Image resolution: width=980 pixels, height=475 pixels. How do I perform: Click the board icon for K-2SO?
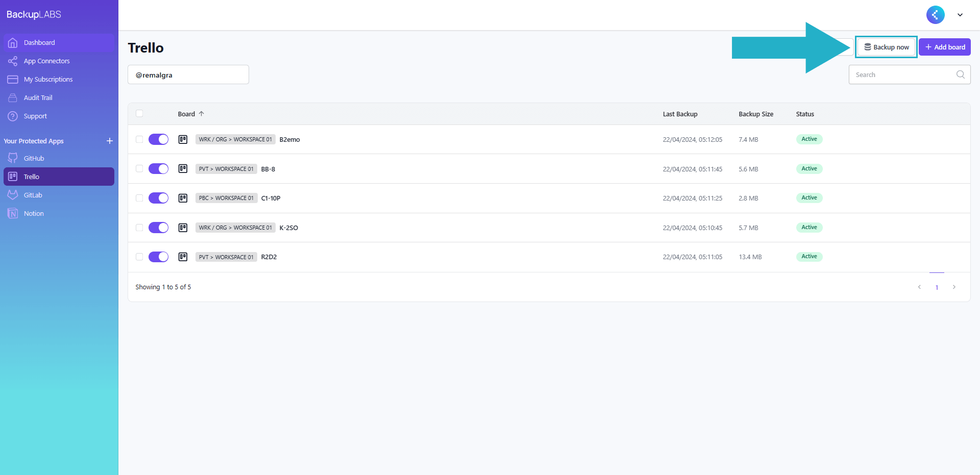(183, 228)
